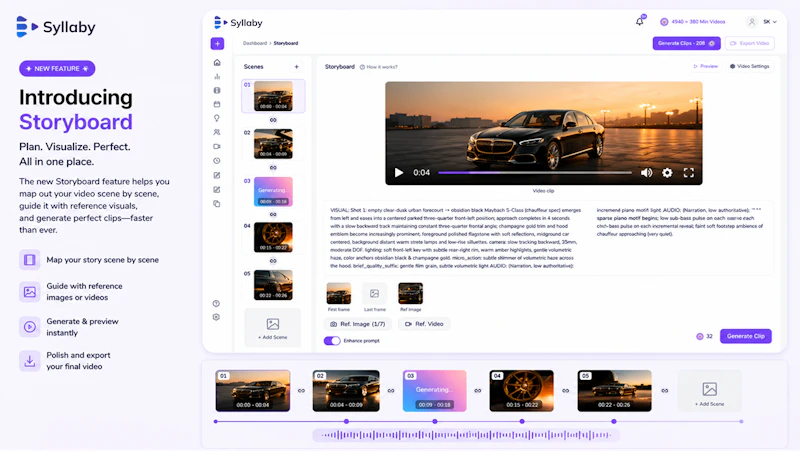
Task: Select clip 01 in bottom timeline
Action: point(253,391)
